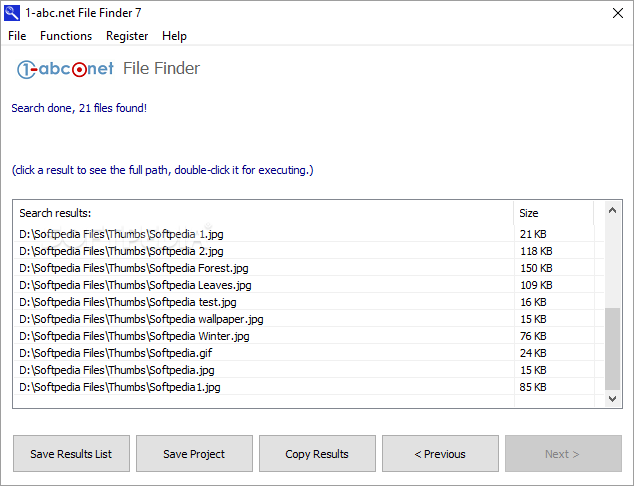Go back with the Previous button
This screenshot has height=486, width=634.
pos(440,454)
